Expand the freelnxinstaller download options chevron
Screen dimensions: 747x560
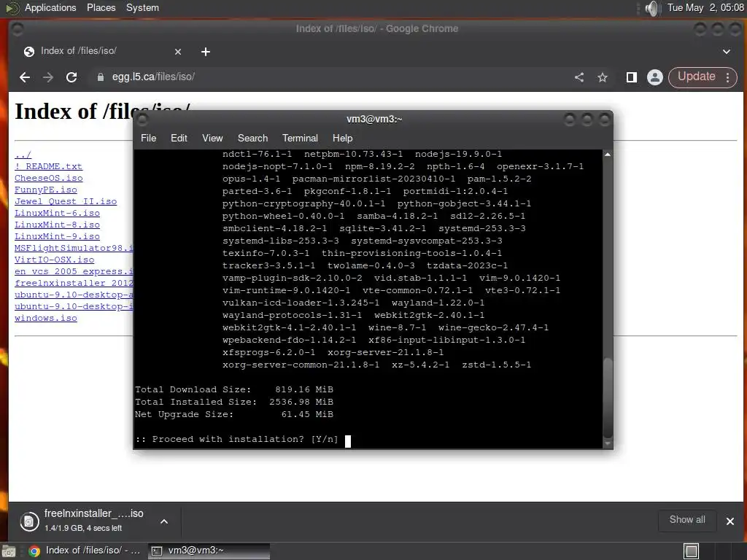point(164,521)
